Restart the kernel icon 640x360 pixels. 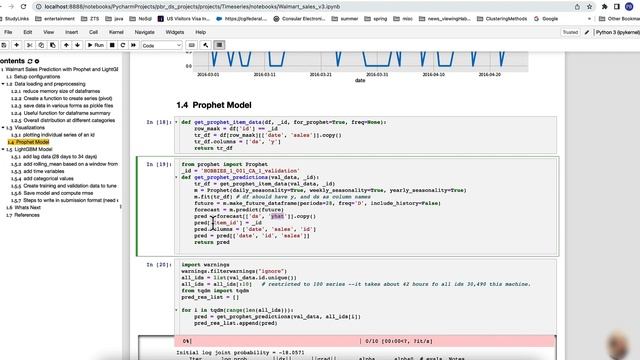point(123,45)
